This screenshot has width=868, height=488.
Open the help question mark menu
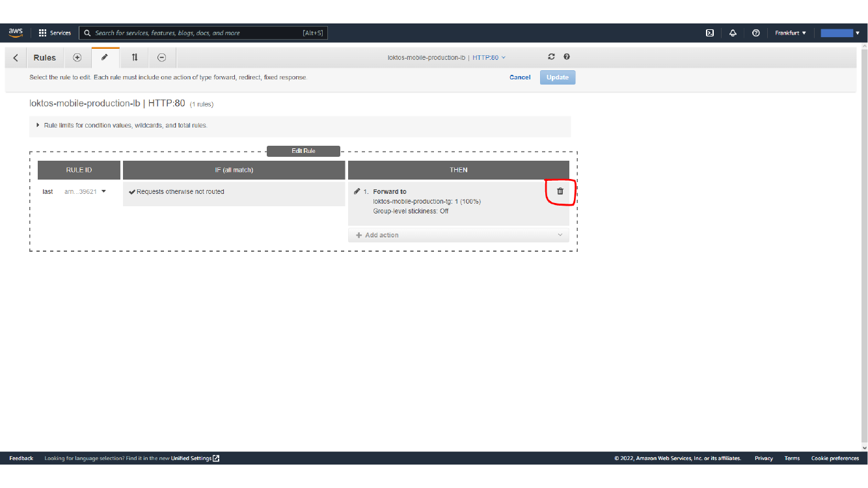(x=755, y=33)
